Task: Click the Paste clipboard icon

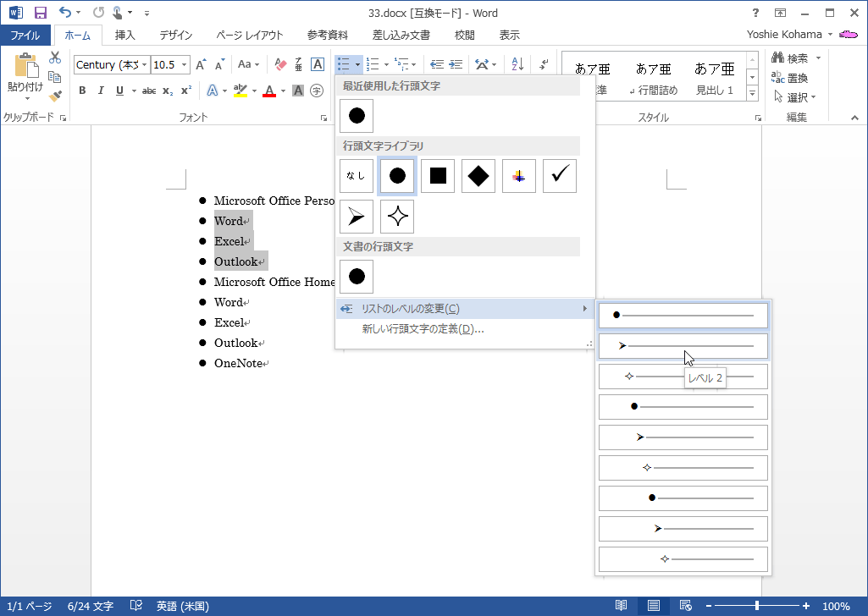Action: point(25,65)
